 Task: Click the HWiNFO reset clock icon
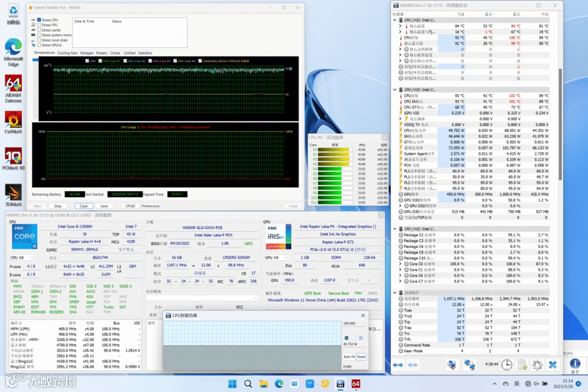507,365
